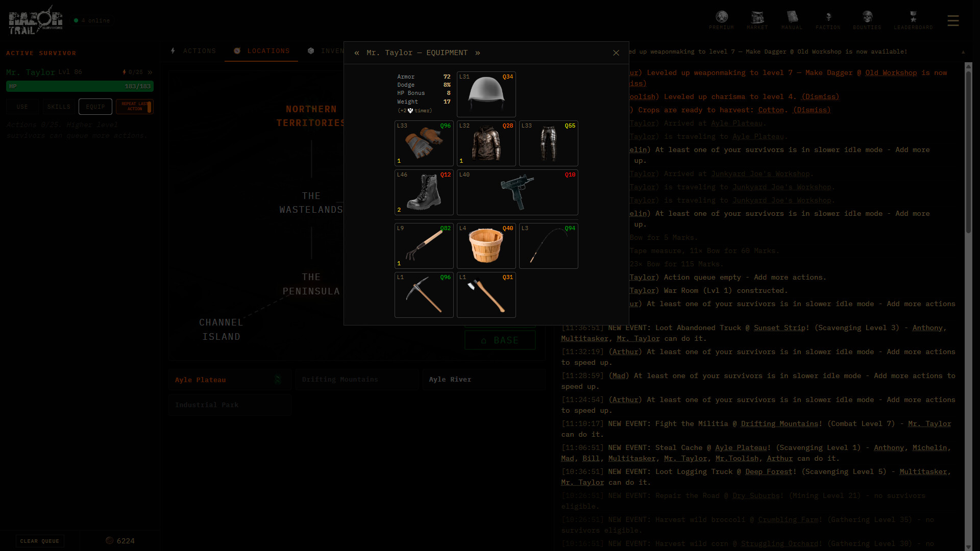Viewport: 980px width, 551px height.
Task: Select the Ayle Plateau location
Action: (x=230, y=380)
